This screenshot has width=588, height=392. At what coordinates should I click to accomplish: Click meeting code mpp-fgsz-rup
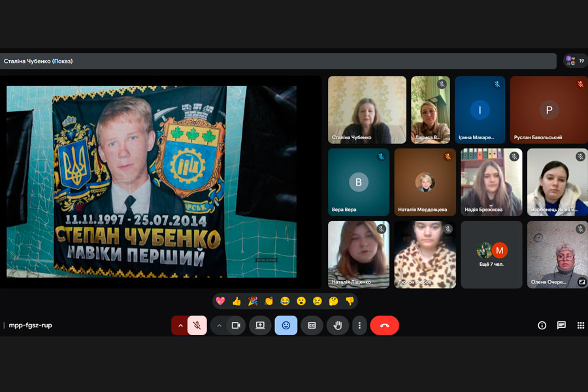tap(30, 325)
